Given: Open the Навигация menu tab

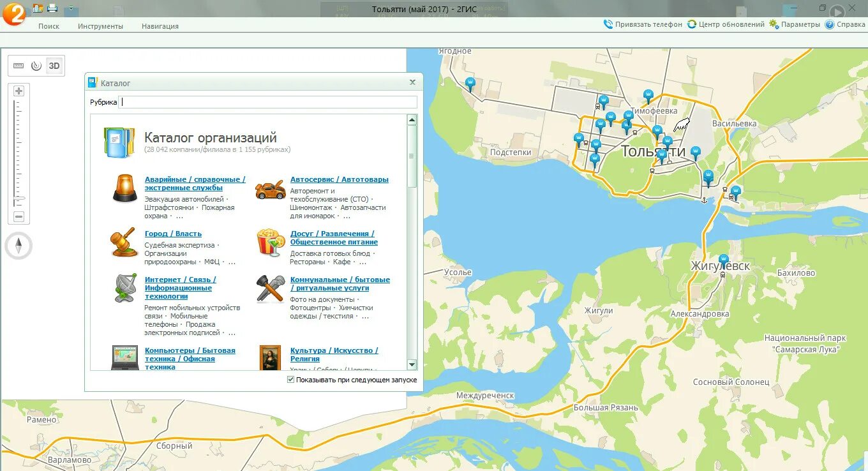Looking at the screenshot, I should (x=160, y=26).
